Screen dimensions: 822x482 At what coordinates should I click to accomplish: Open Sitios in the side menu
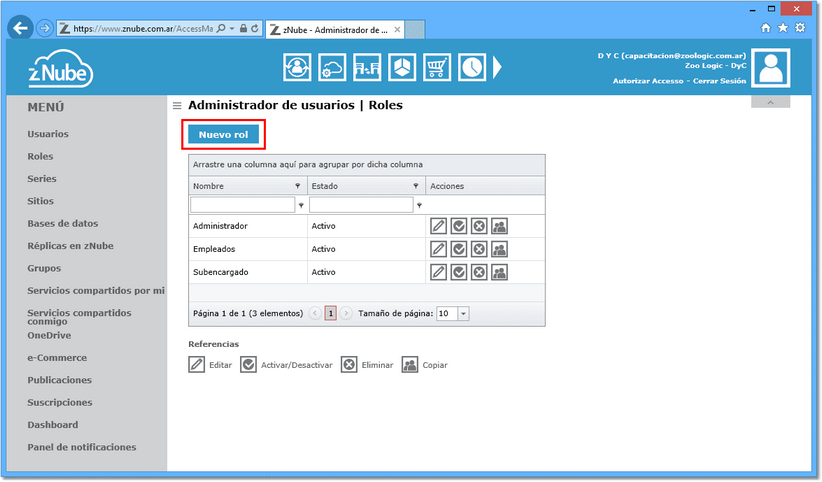(40, 201)
